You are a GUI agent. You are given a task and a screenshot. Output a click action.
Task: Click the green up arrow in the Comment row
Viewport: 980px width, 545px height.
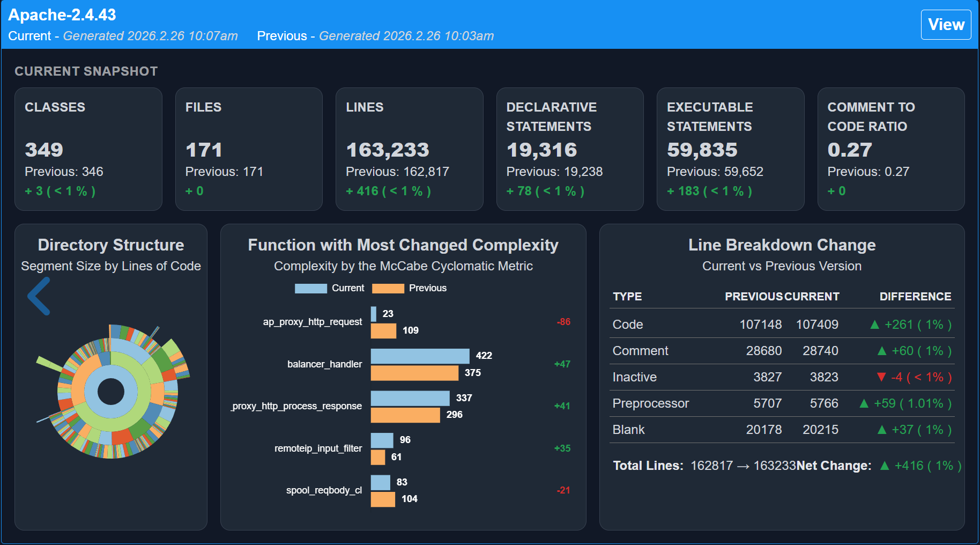pyautogui.click(x=881, y=351)
